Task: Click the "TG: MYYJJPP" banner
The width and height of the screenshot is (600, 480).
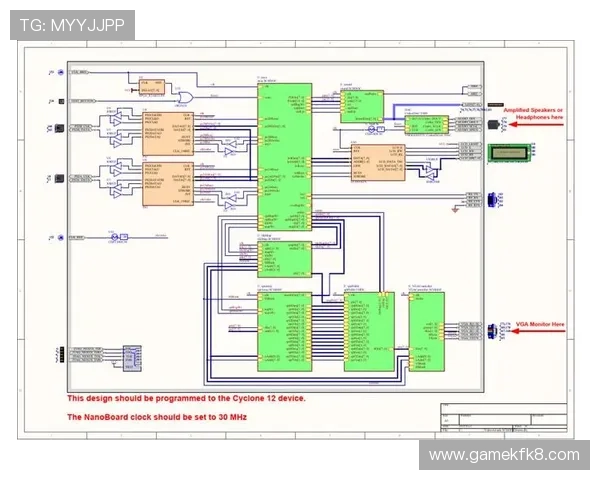Action: tap(72, 25)
